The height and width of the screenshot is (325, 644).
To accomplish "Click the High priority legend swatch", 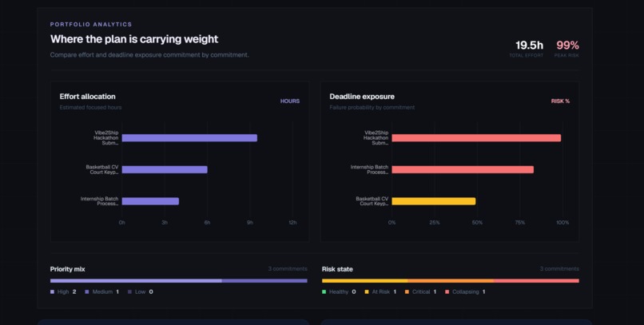I will coord(52,291).
